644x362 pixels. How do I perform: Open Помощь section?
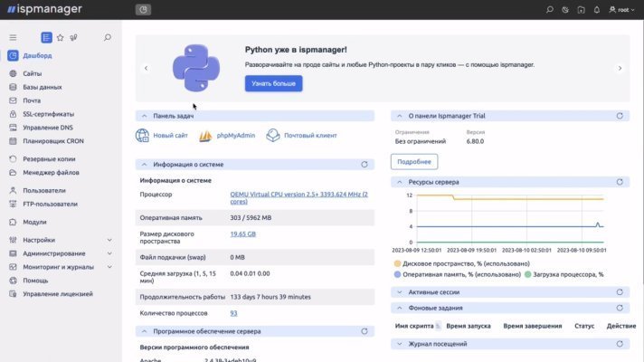pos(35,281)
